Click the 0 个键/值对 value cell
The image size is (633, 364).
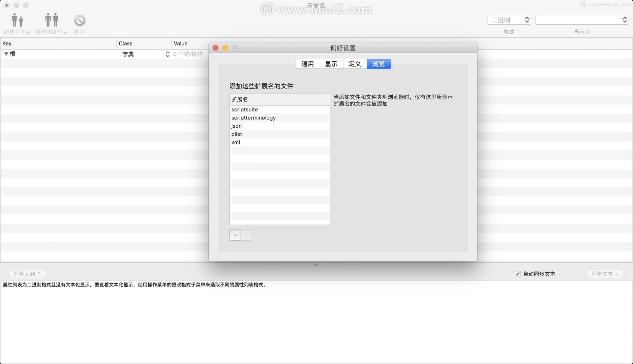[x=188, y=54]
